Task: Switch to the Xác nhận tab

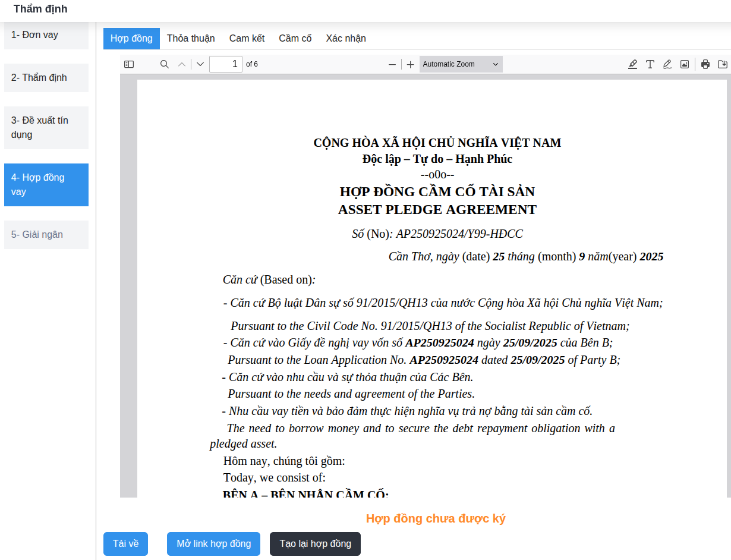Action: point(346,39)
